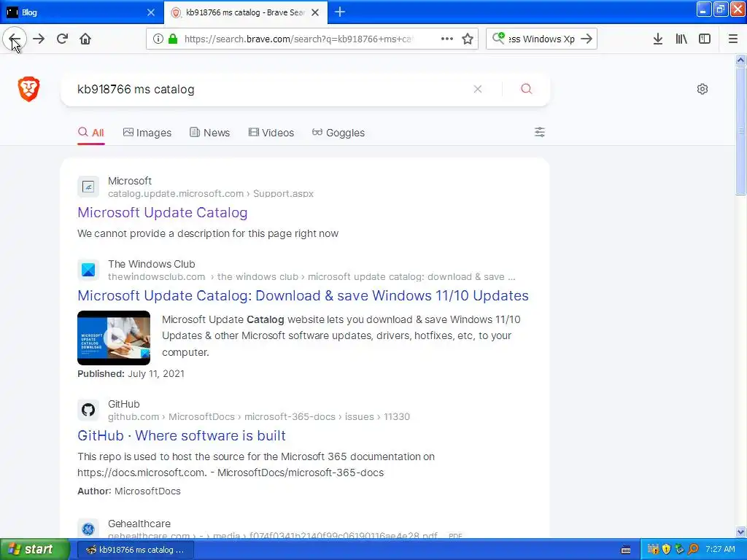Go forward to the next page

tap(39, 39)
